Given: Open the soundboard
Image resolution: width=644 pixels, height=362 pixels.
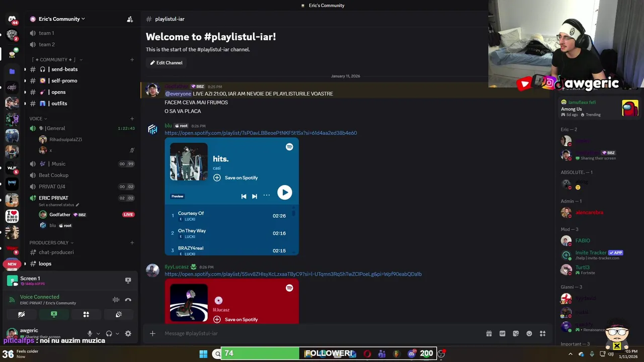Looking at the screenshot, I should pyautogui.click(x=119, y=314).
